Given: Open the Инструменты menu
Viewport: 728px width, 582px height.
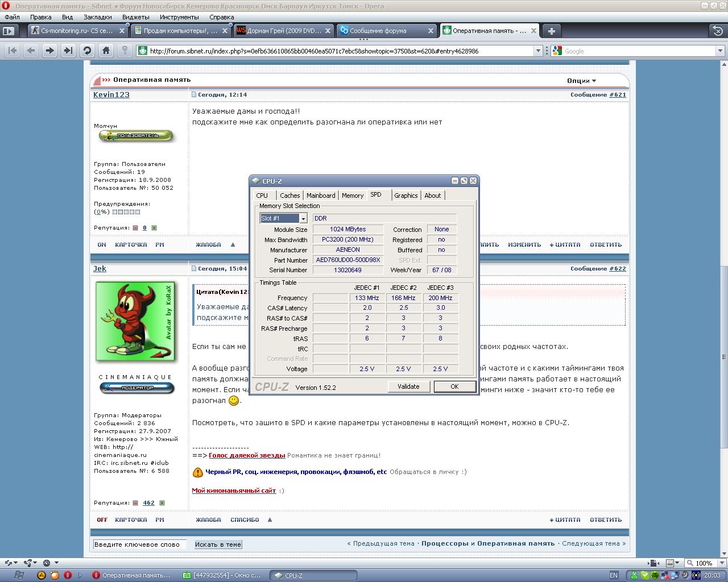Looking at the screenshot, I should tap(179, 17).
